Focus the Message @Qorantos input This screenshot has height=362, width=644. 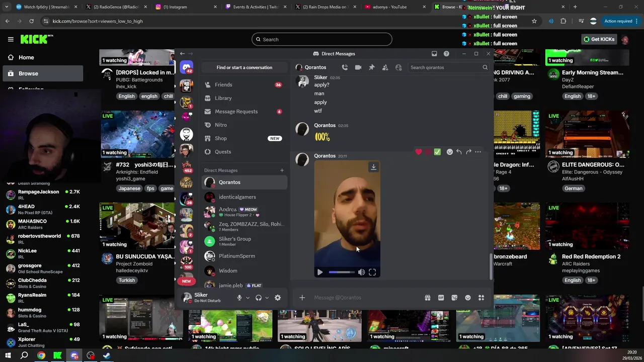tap(366, 298)
